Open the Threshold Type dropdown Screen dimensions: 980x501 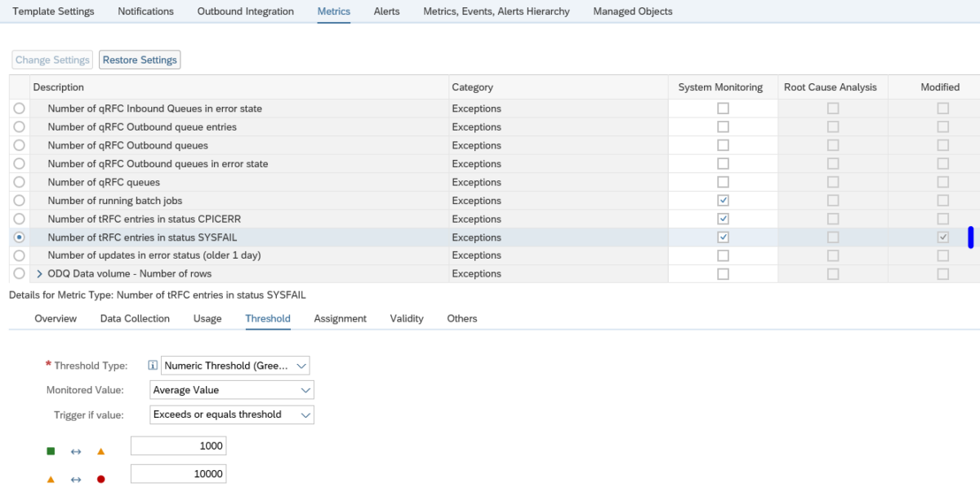coord(301,365)
